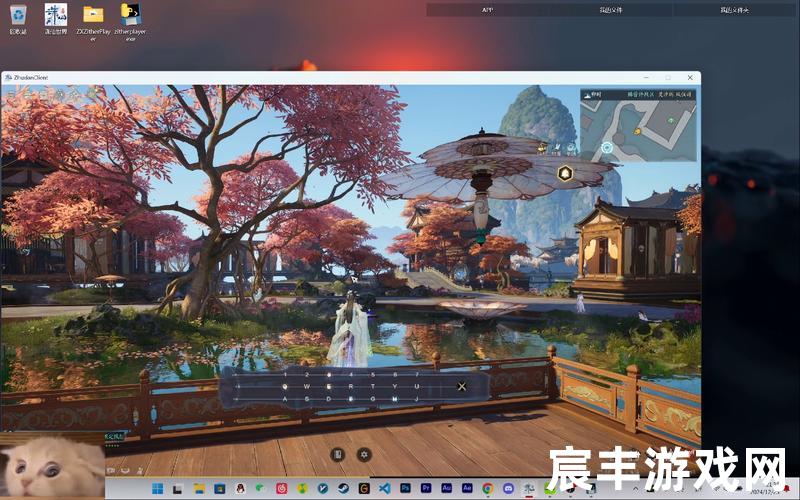Launch Premiere Pro from the taskbar

click(426, 488)
